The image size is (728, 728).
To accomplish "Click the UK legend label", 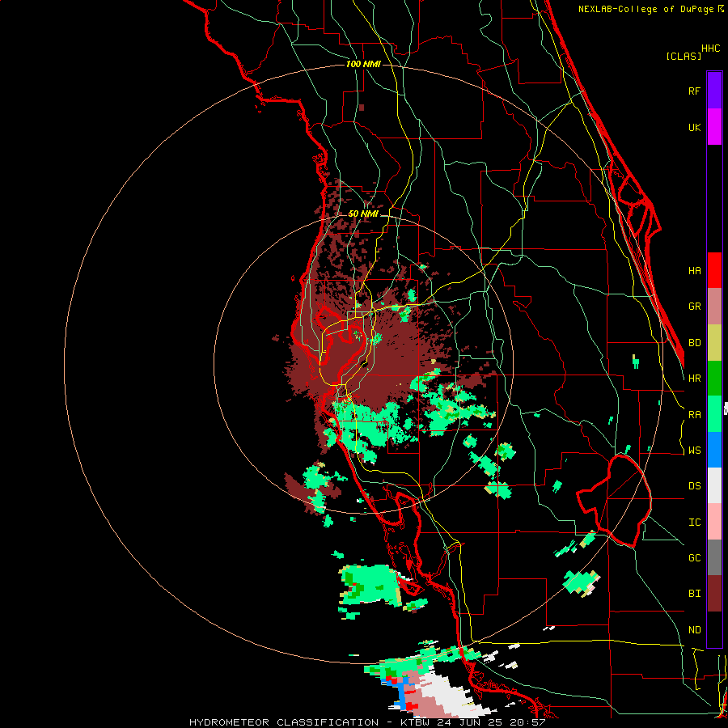I will tap(695, 127).
